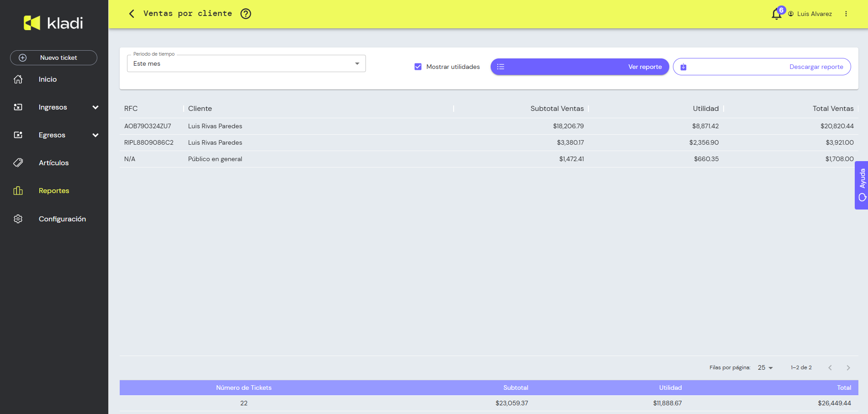
Task: Open Configuración in the sidebar
Action: [62, 219]
